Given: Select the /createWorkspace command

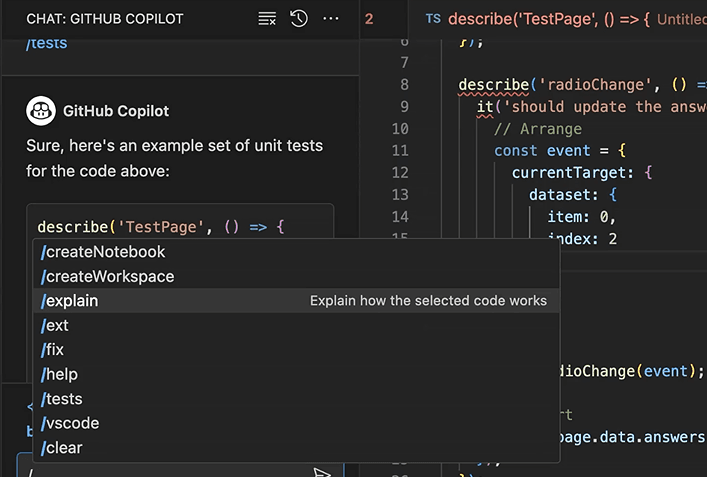Looking at the screenshot, I should pyautogui.click(x=296, y=276).
